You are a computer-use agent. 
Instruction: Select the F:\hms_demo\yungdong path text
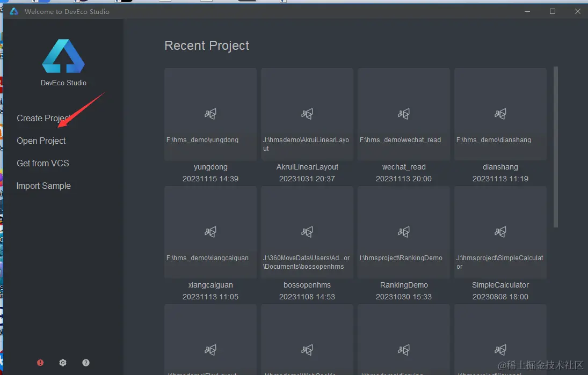point(202,139)
